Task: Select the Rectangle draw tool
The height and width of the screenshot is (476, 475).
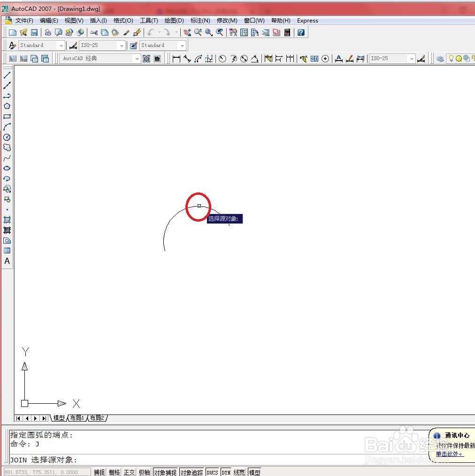Action: click(7, 116)
